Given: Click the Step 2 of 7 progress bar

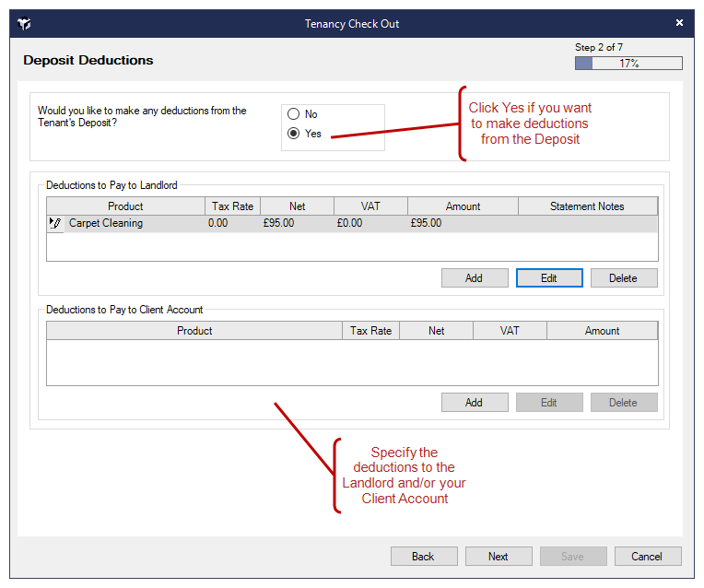Looking at the screenshot, I should (628, 64).
